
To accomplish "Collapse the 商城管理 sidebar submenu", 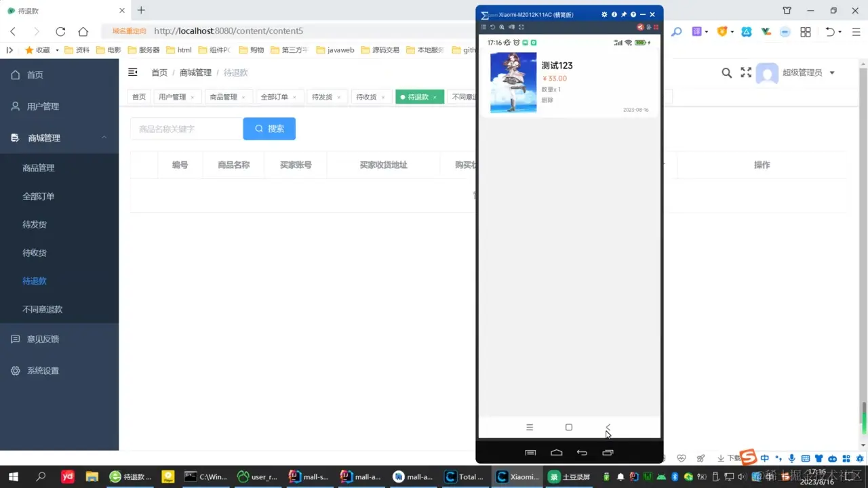I will 59,138.
